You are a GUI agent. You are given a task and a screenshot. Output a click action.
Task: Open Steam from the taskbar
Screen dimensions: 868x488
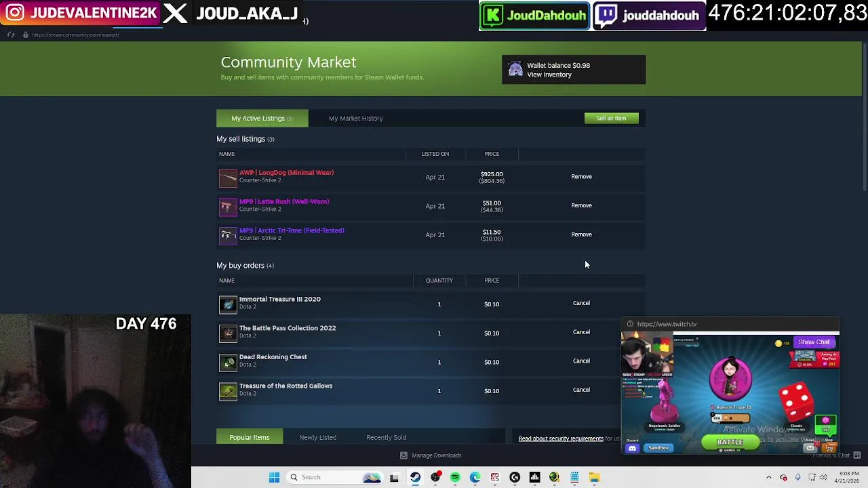coord(415,477)
